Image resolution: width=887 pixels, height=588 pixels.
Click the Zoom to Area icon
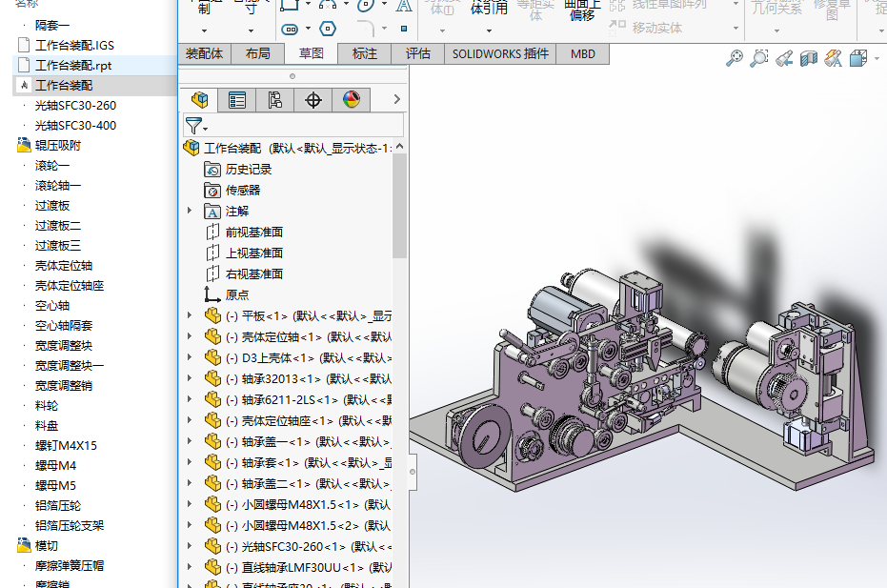click(758, 59)
